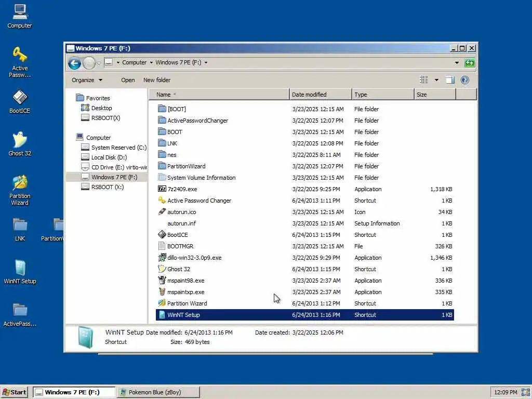Click Computer in the address breadcrumb

[x=135, y=62]
